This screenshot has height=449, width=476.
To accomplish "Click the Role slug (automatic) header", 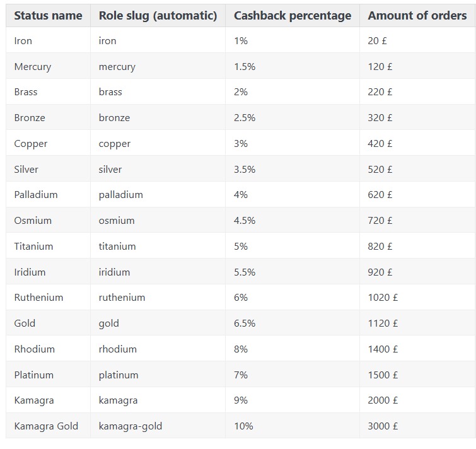I will [x=158, y=16].
